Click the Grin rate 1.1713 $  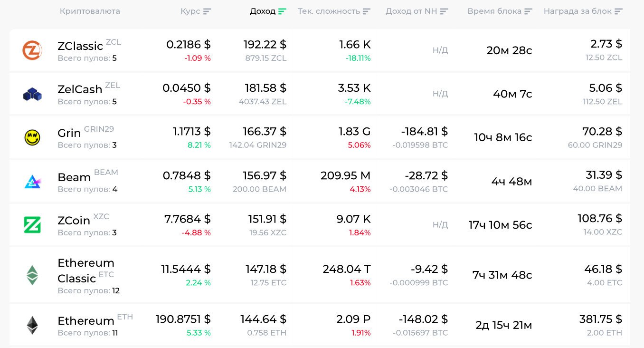(192, 132)
